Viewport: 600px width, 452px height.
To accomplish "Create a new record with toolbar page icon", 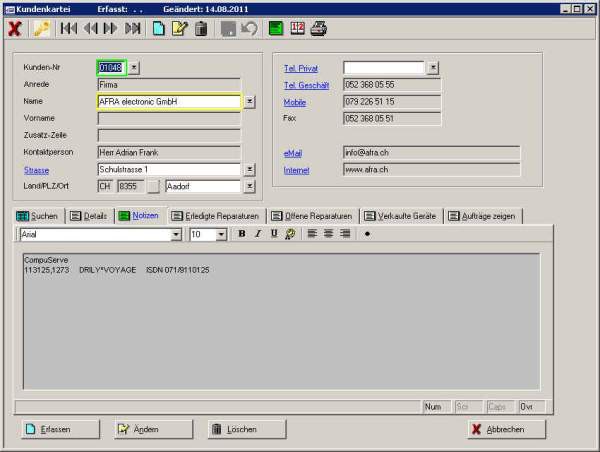I will pos(159,28).
